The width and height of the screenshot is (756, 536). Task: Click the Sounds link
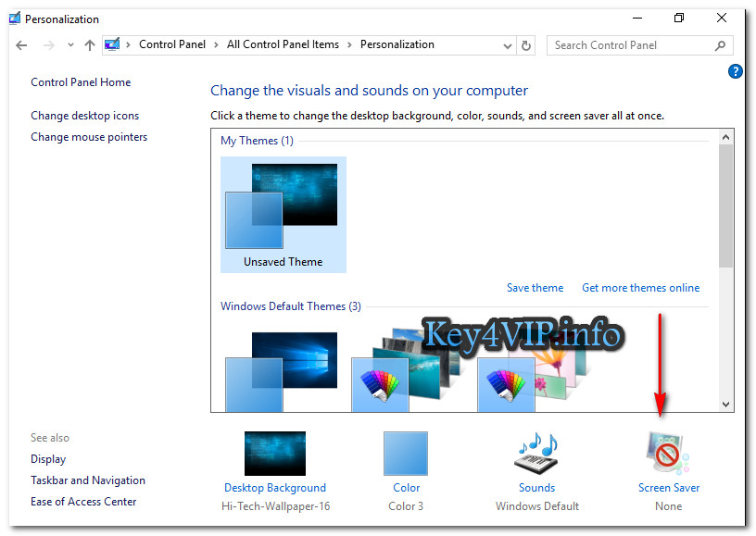pyautogui.click(x=536, y=487)
